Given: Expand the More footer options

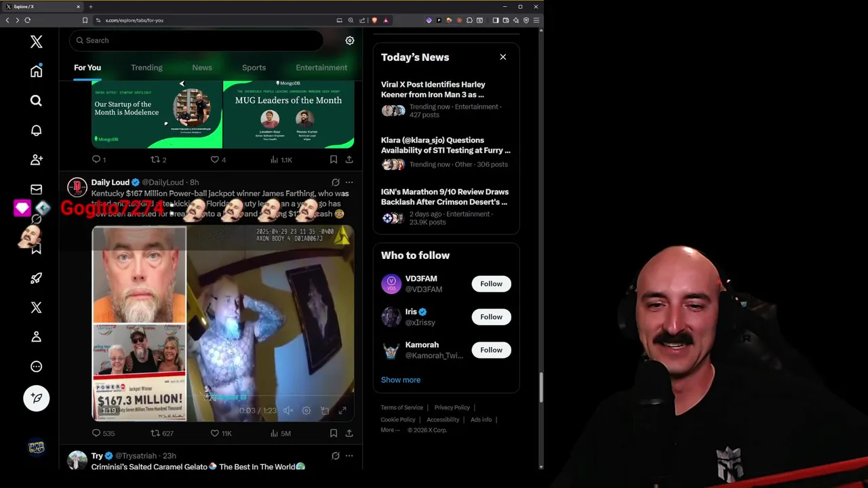Looking at the screenshot, I should 391,430.
